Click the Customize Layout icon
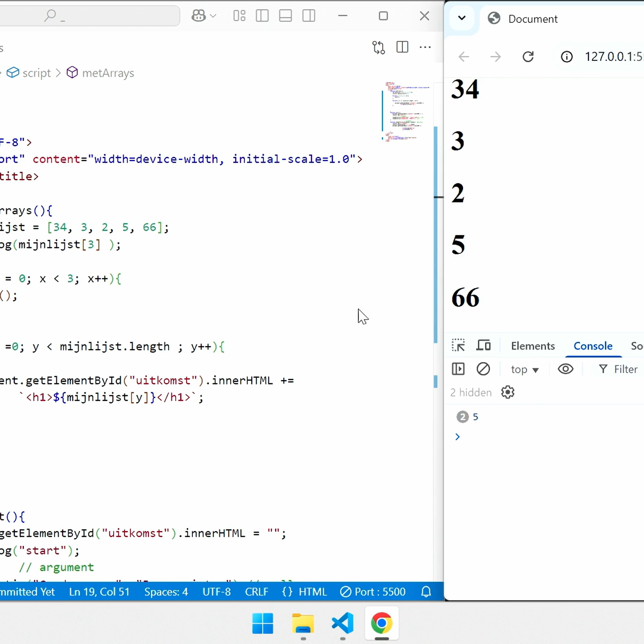 click(x=239, y=16)
